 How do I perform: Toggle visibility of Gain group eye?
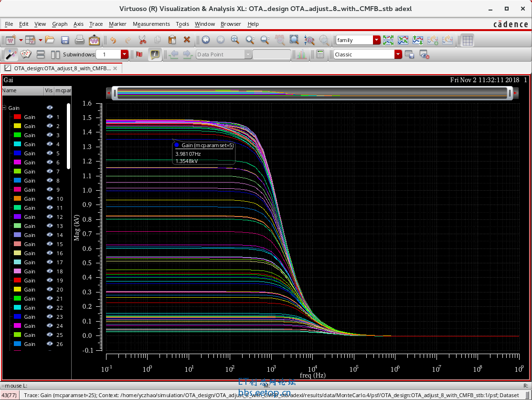[x=50, y=108]
